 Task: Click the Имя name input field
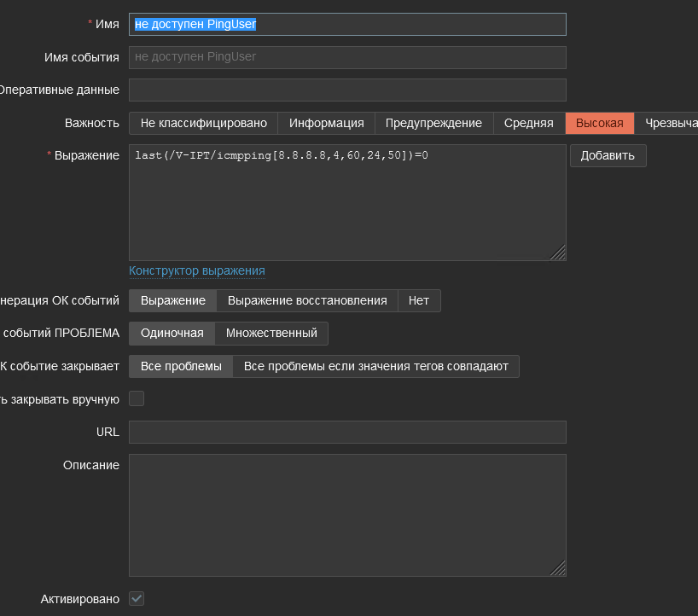(347, 24)
